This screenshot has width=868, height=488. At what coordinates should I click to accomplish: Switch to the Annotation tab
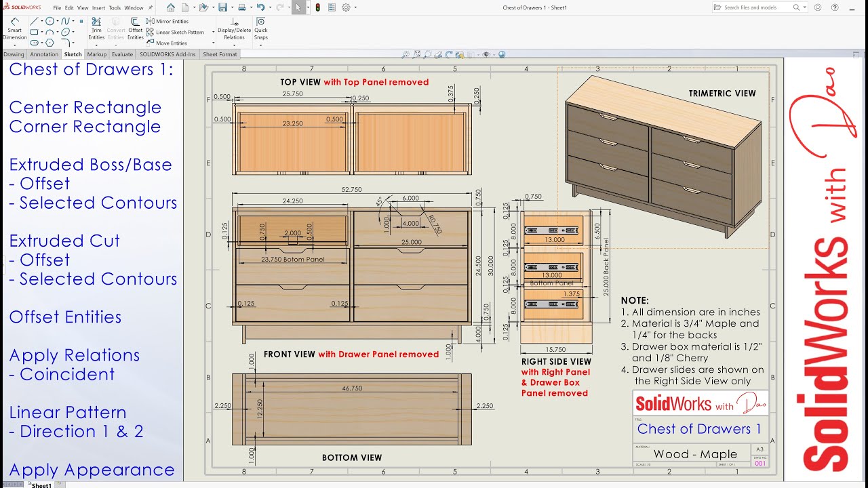(44, 54)
